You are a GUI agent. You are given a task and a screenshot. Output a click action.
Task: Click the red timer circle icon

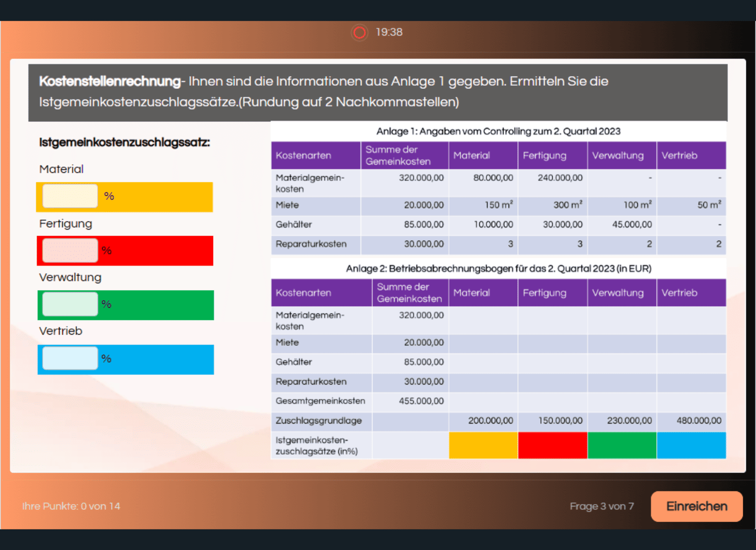[x=360, y=33]
